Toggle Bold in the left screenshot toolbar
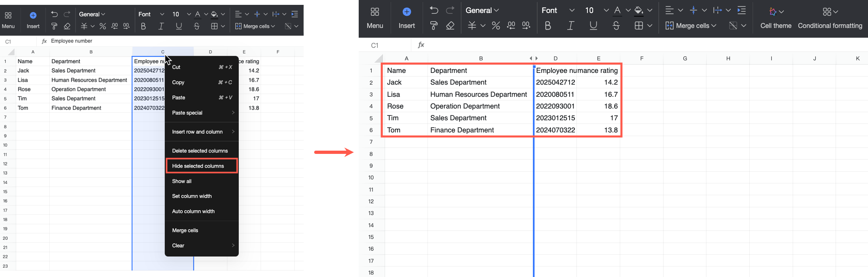Screen dimensions: 868x277 [143, 26]
